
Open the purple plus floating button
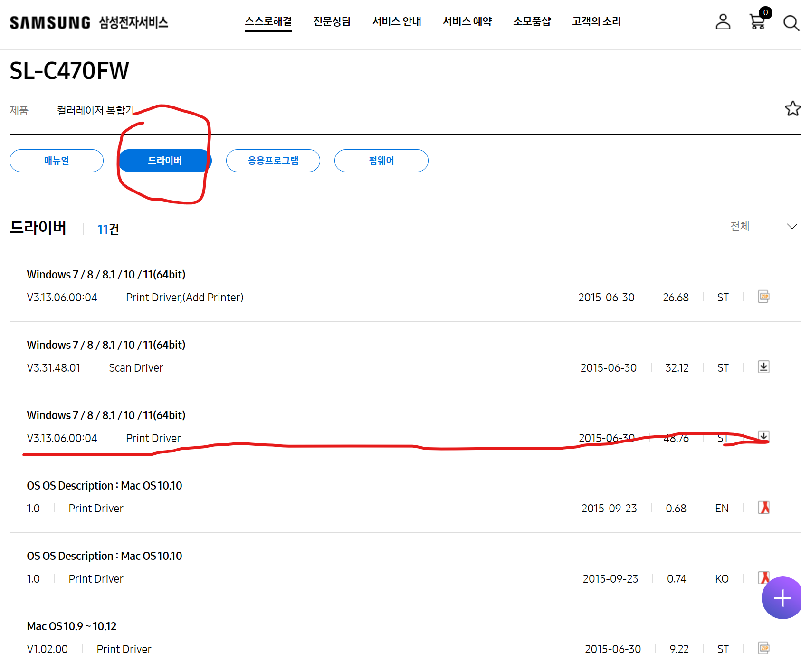(782, 598)
